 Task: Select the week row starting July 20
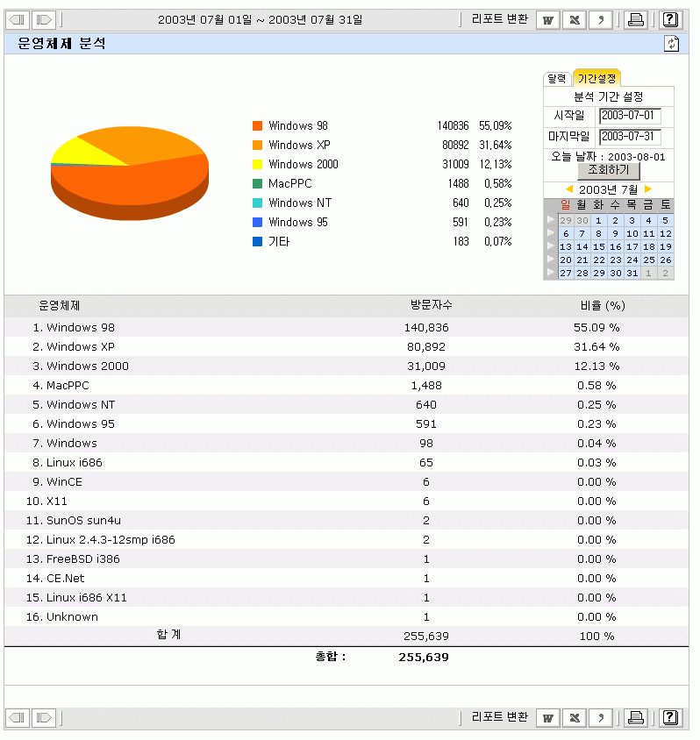pos(550,260)
